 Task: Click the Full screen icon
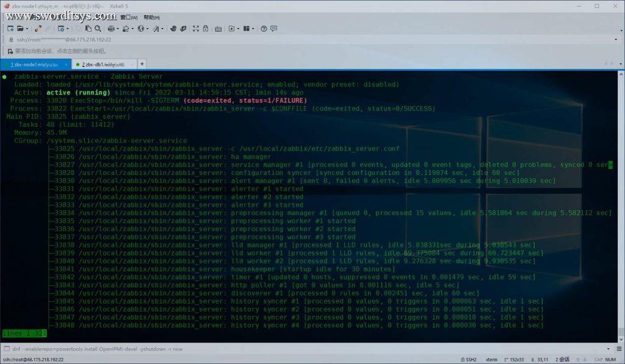pyautogui.click(x=196, y=29)
